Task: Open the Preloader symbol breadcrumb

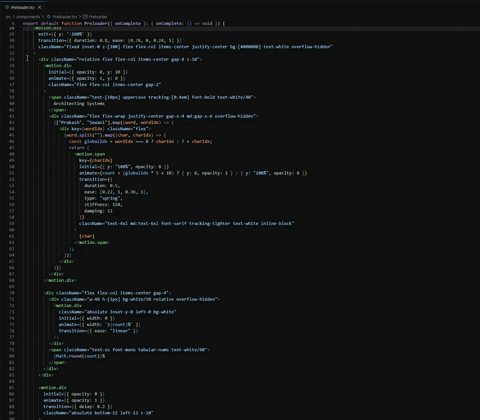Action: pyautogui.click(x=98, y=17)
